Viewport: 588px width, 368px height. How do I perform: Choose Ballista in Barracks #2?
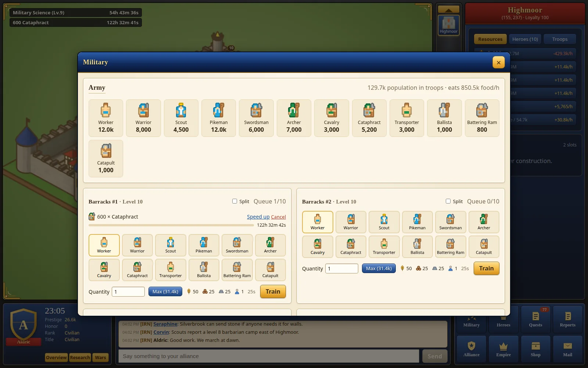coord(417,247)
